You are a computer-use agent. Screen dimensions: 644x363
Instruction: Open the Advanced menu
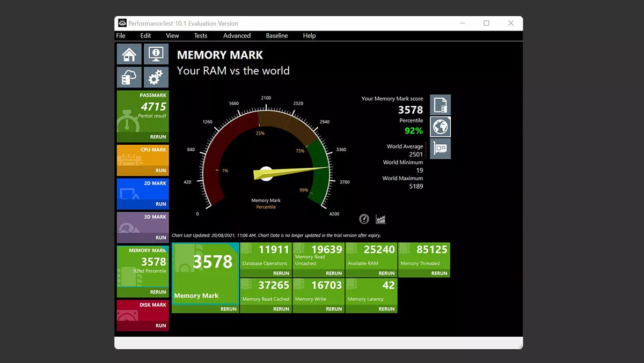tap(237, 36)
